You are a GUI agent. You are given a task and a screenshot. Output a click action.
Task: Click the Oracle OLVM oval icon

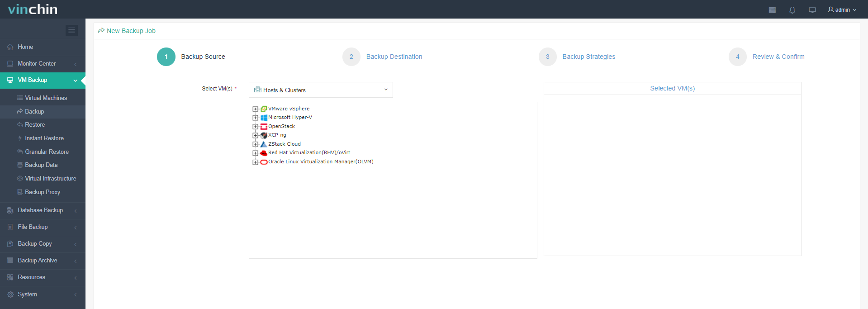[264, 162]
